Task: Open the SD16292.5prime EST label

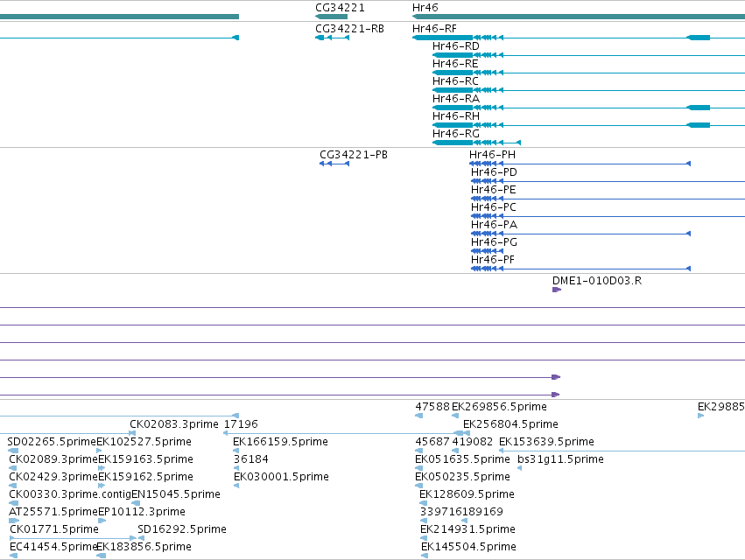Action: click(182, 529)
